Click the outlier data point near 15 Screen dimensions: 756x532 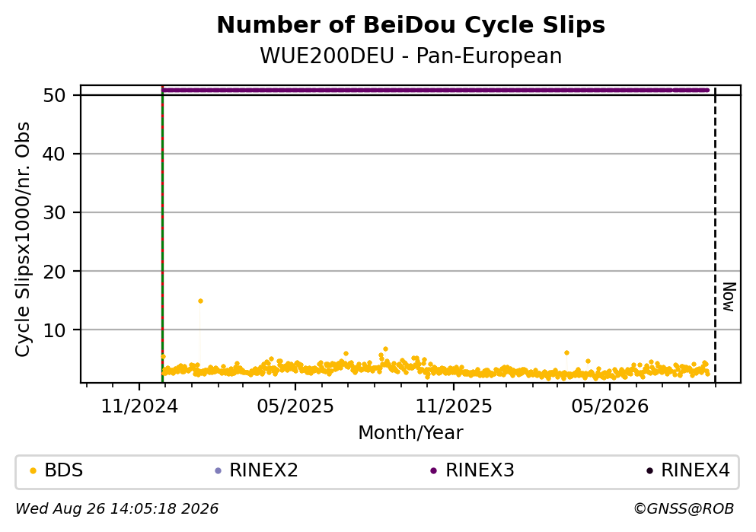pos(200,301)
